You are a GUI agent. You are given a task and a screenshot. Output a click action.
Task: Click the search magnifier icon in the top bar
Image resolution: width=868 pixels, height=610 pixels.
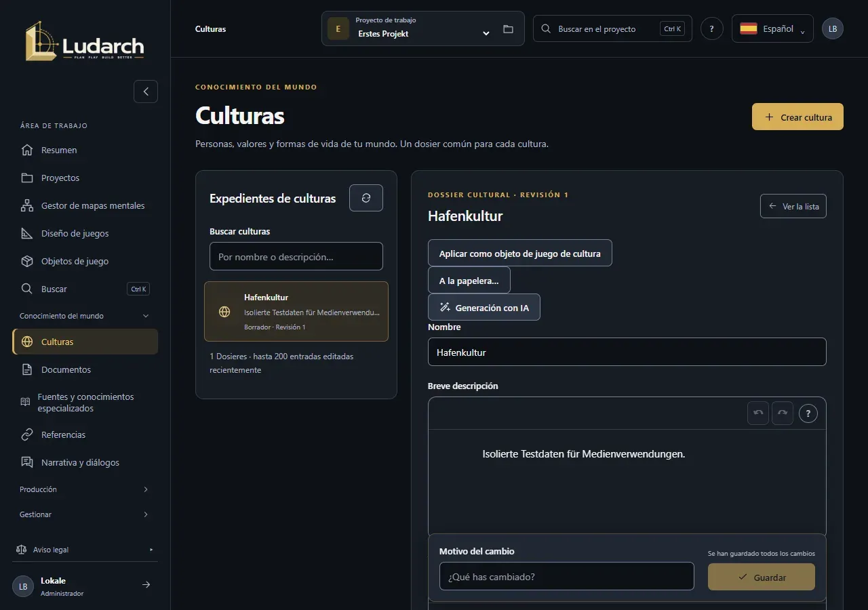pyautogui.click(x=546, y=29)
